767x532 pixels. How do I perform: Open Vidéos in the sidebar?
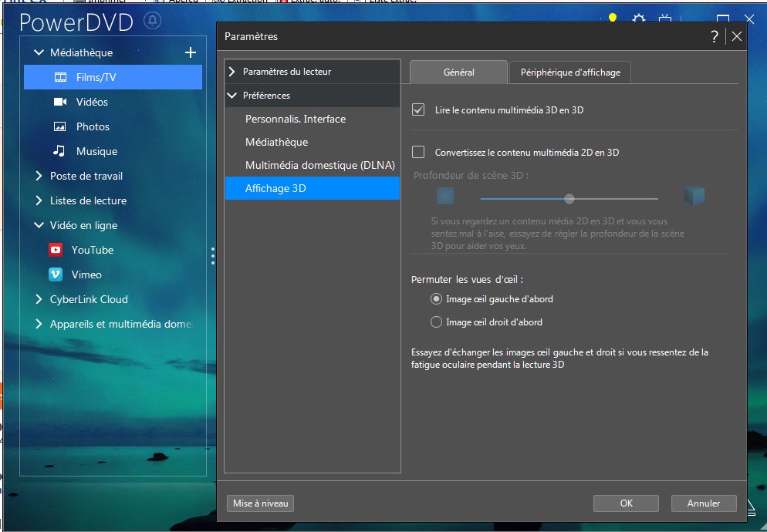pos(113,102)
